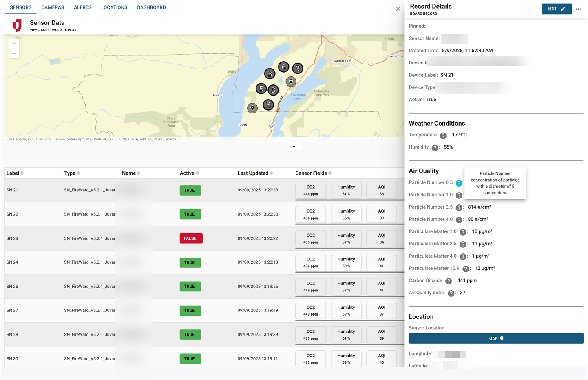This screenshot has width=588, height=380.
Task: Open the Dashboard tab
Action: click(x=151, y=7)
